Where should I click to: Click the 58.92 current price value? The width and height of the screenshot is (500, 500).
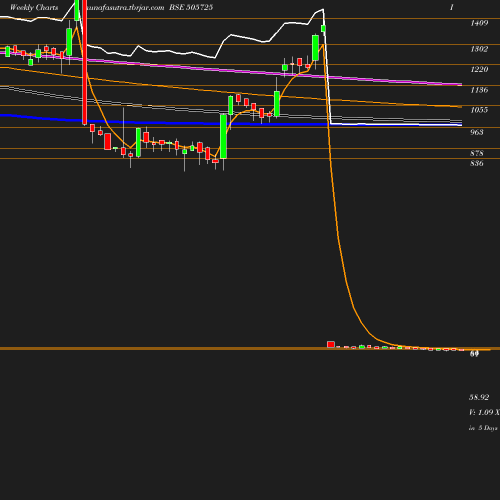tap(479, 397)
